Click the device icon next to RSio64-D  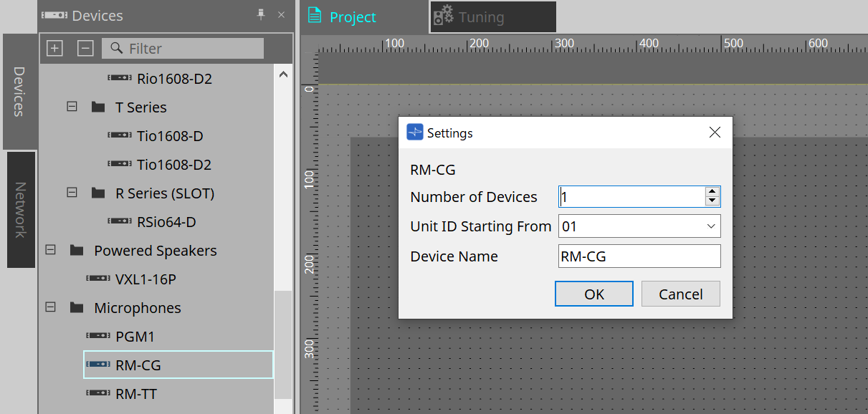click(119, 221)
